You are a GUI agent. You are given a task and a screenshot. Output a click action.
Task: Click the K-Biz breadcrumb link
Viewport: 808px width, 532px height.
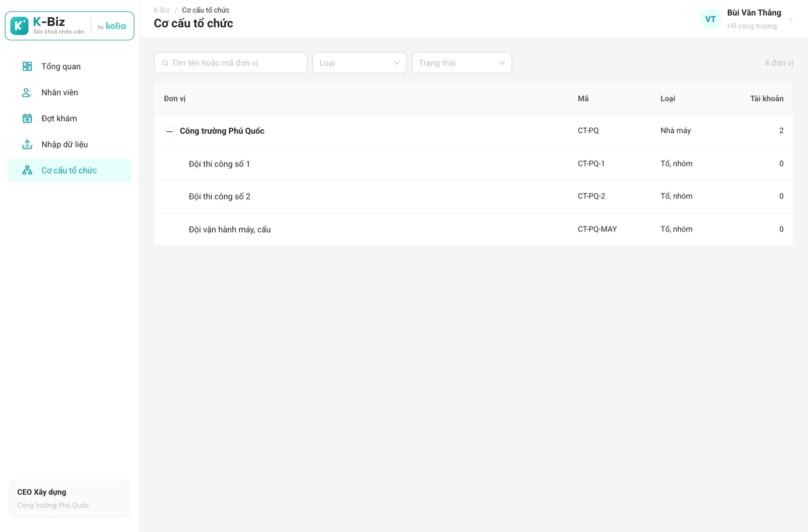pos(162,10)
